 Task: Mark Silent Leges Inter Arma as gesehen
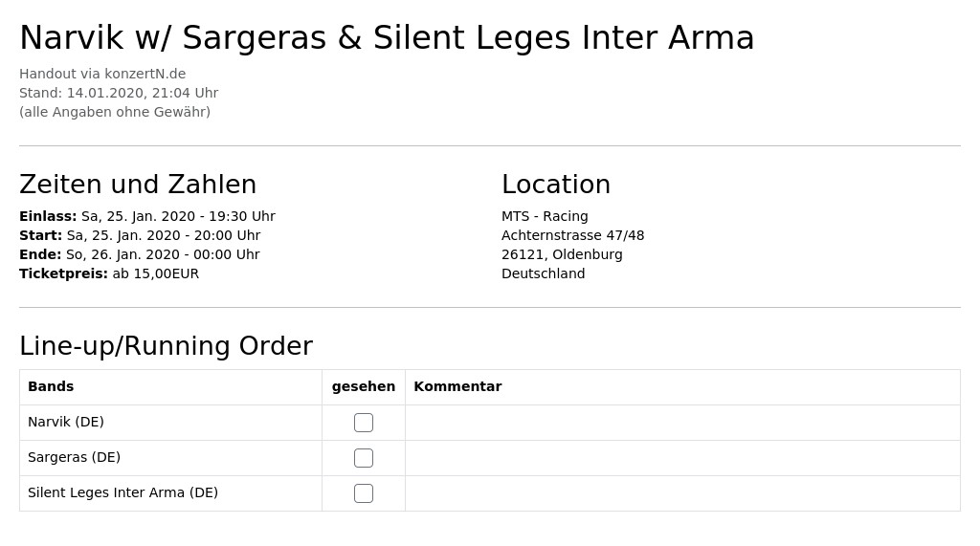[363, 493]
